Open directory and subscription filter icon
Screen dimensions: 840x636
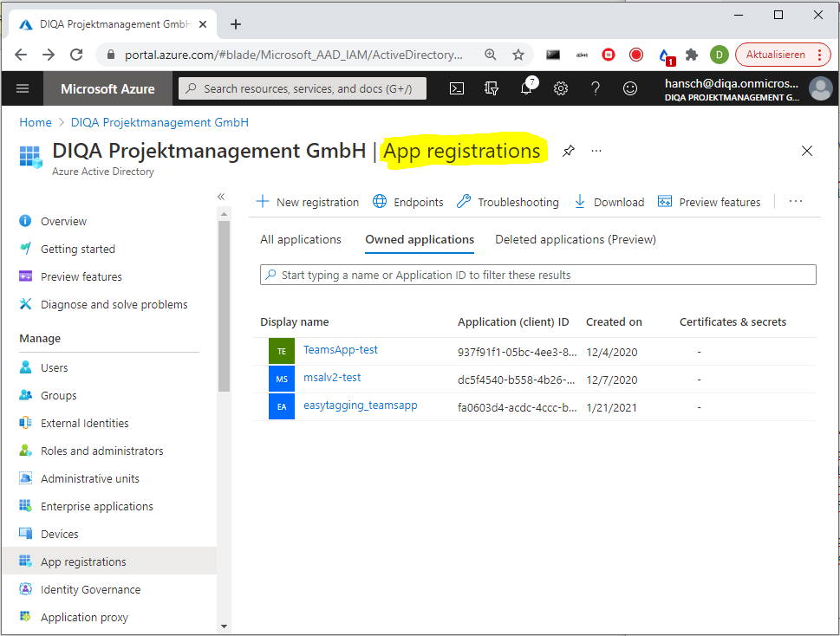tap(492, 88)
